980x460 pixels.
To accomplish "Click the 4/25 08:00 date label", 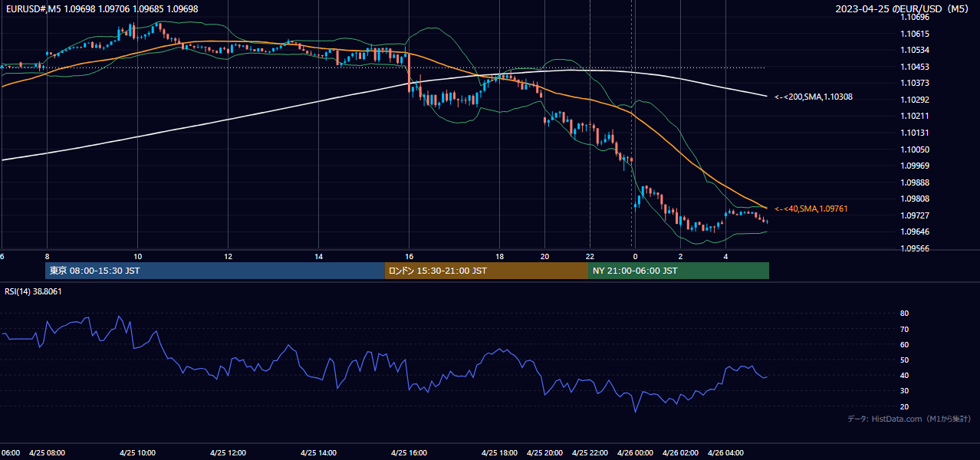I will (x=47, y=452).
